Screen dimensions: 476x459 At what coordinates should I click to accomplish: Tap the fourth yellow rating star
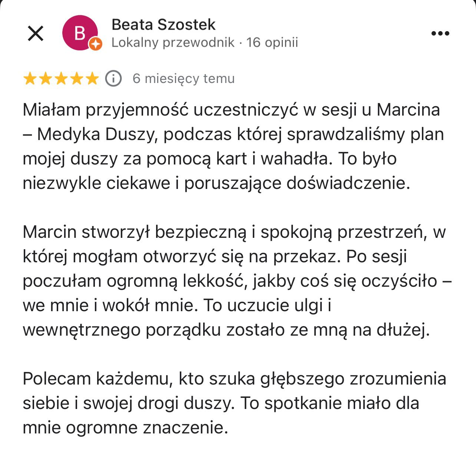click(76, 79)
